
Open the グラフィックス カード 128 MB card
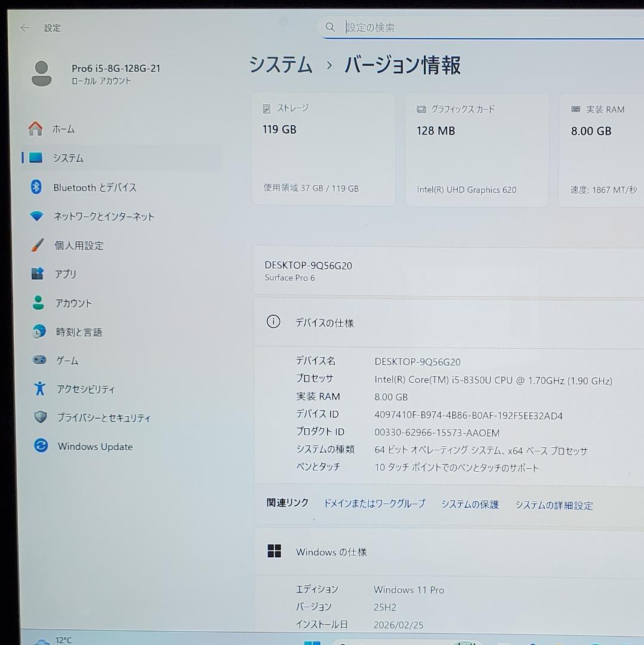tap(477, 150)
